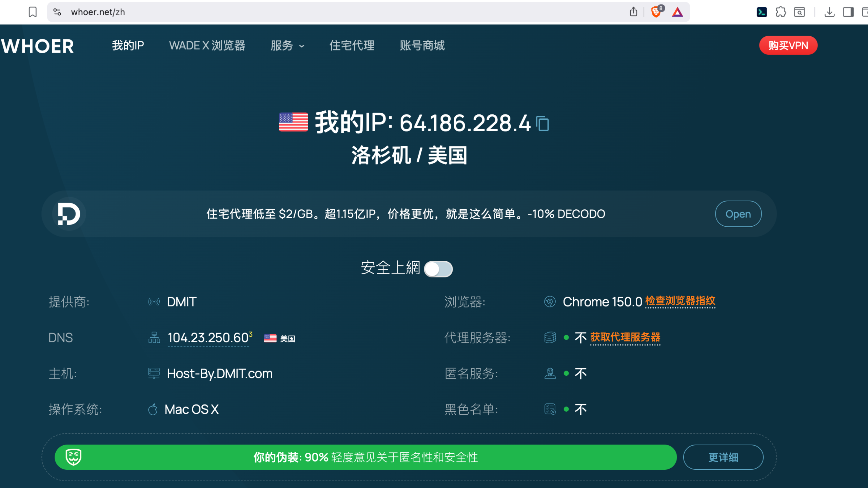Click the WHOER logo

tap(37, 46)
